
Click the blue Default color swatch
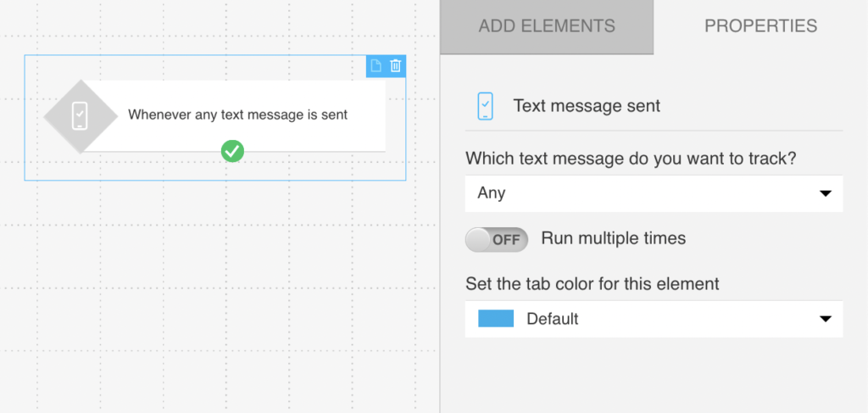496,319
